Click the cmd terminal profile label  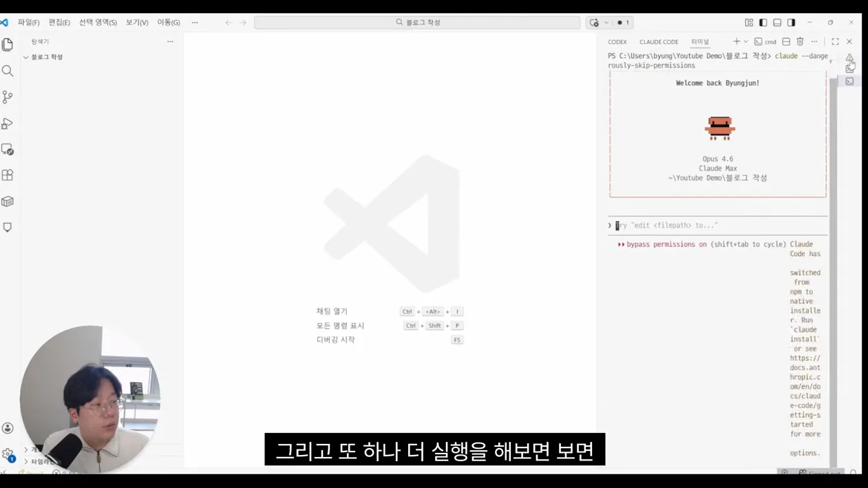click(765, 42)
